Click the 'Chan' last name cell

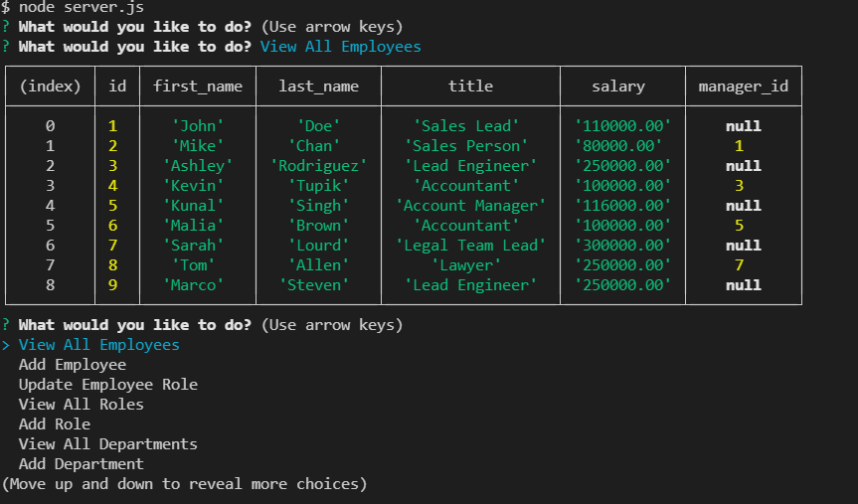314,146
